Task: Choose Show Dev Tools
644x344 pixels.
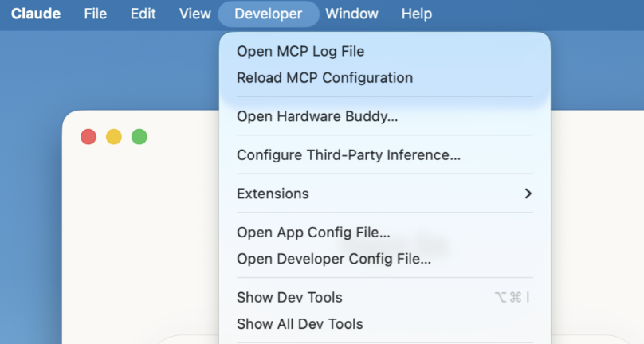Action: tap(385, 297)
